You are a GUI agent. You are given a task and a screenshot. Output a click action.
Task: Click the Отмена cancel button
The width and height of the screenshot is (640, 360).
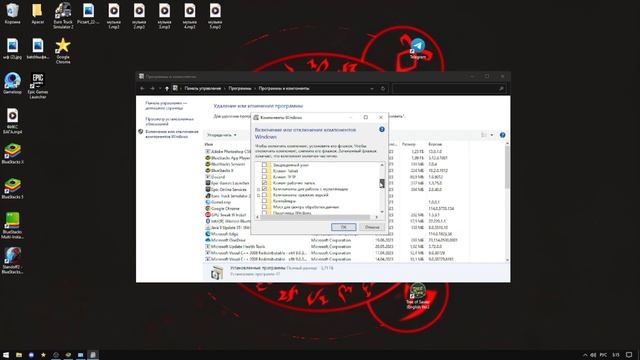[x=372, y=227]
